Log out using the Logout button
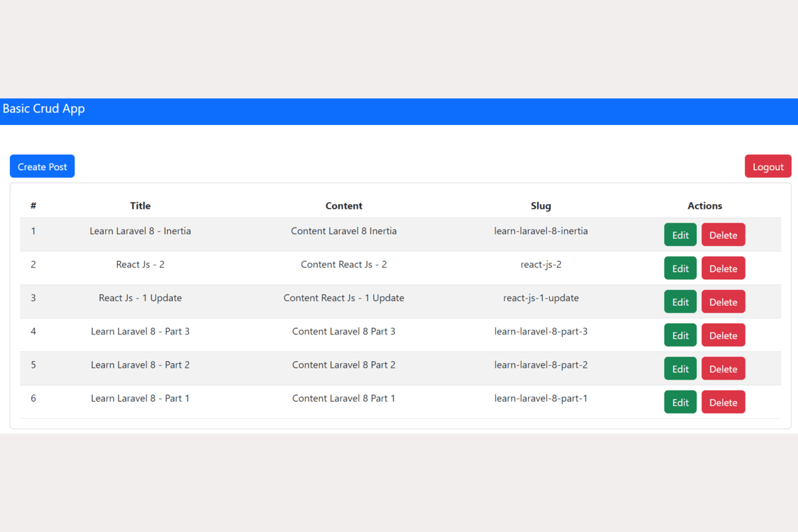Image resolution: width=798 pixels, height=532 pixels. point(767,166)
